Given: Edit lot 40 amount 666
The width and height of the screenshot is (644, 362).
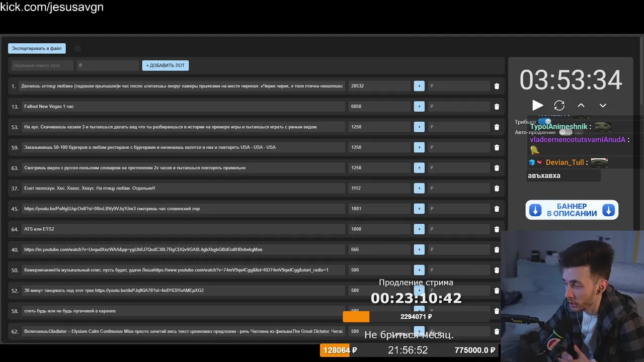Looking at the screenshot, I should (x=379, y=250).
